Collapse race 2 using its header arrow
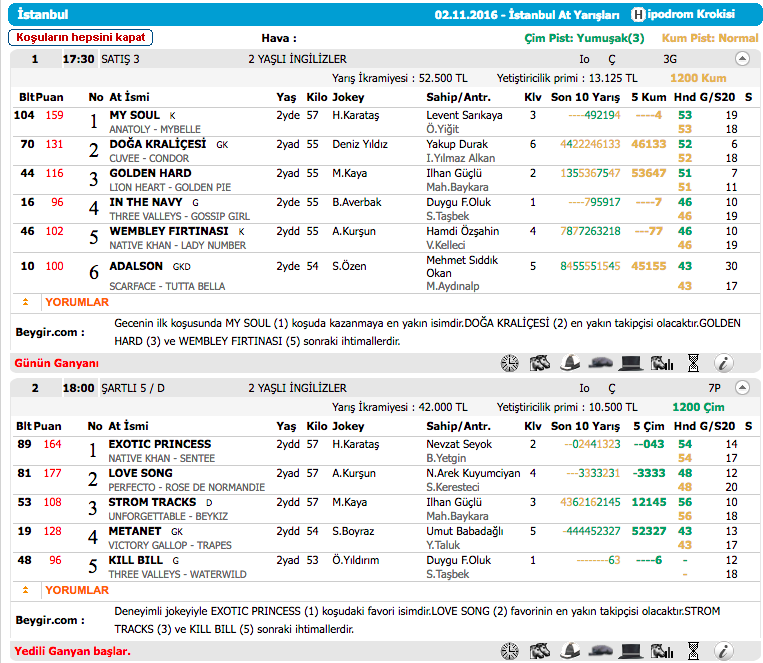 click(741, 387)
